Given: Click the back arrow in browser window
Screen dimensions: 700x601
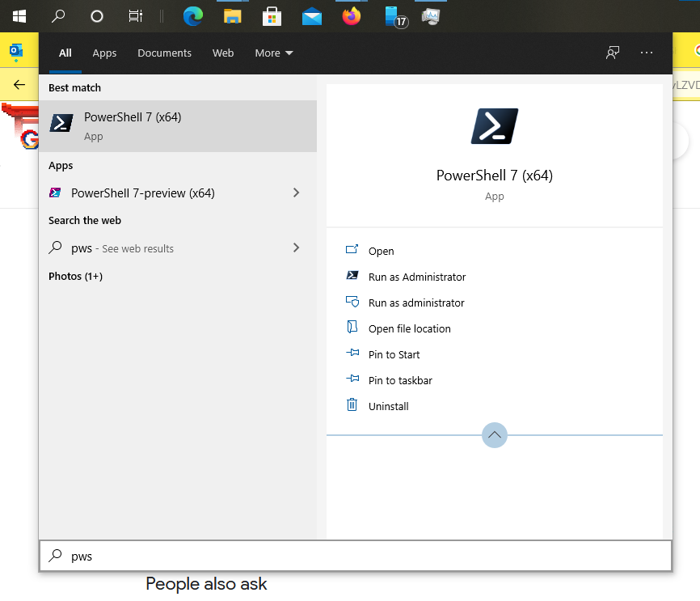Looking at the screenshot, I should [x=19, y=84].
